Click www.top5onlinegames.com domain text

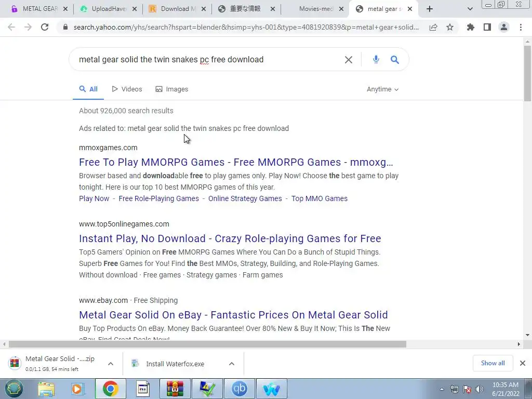click(124, 224)
